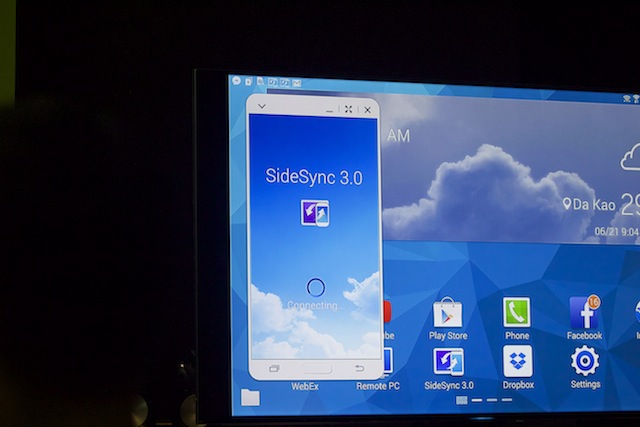Click the AM clock text
This screenshot has width=640, height=427.
(x=398, y=136)
